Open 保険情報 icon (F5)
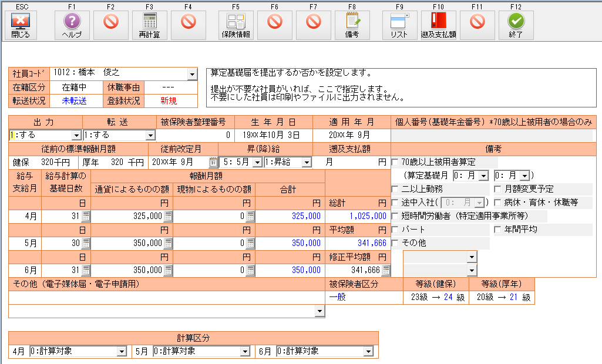Screen dimensions: 602x364 pos(236,25)
